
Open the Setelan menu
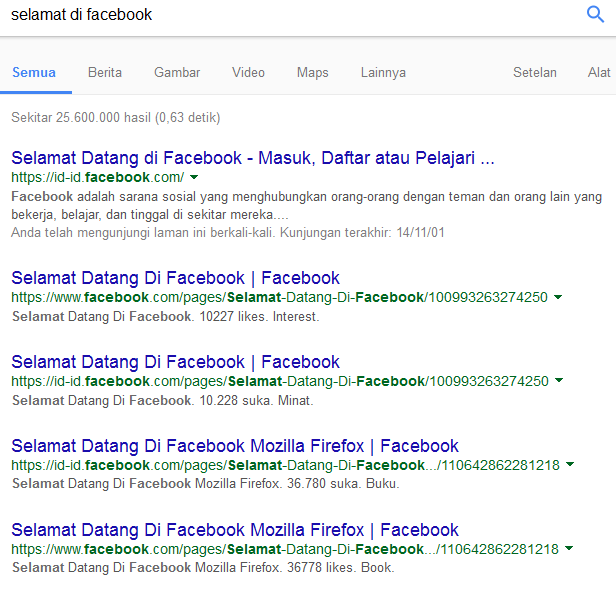[535, 73]
